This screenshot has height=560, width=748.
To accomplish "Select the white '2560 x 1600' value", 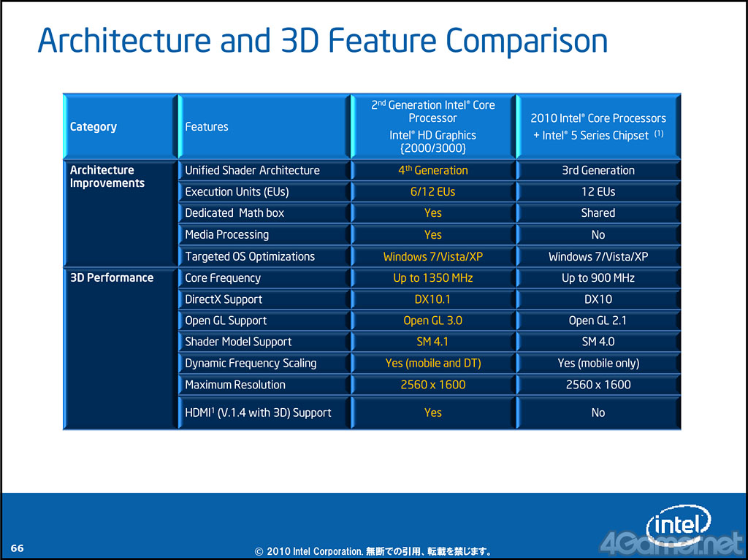I will (598, 385).
